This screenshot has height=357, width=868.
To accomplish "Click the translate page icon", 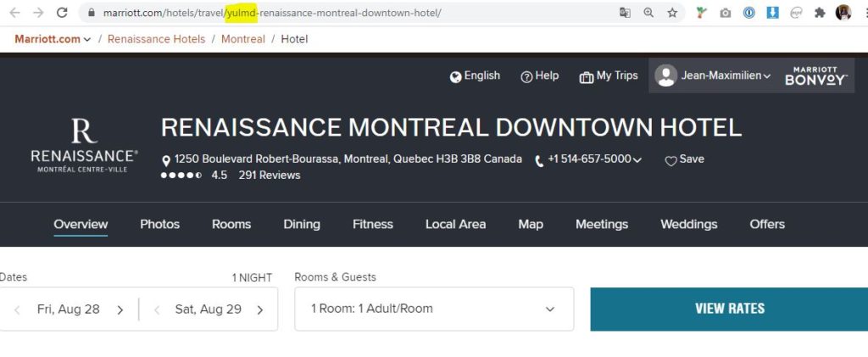I will [625, 13].
